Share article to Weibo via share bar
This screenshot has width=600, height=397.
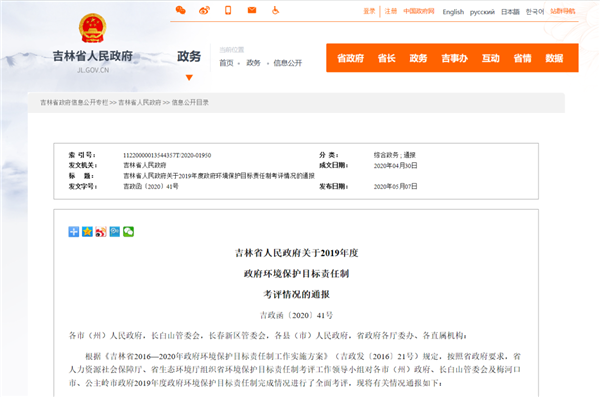(x=101, y=232)
